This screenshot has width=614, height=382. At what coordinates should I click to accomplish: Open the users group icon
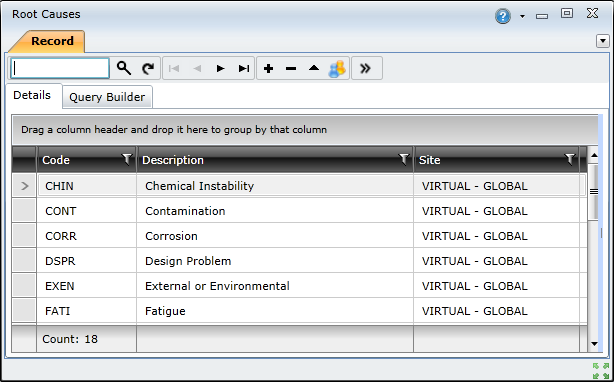coord(337,68)
